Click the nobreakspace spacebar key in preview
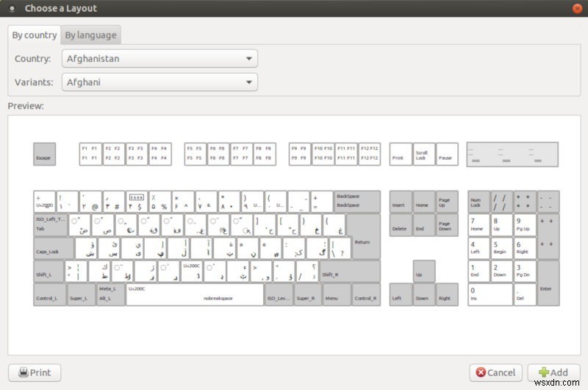This screenshot has height=390, width=588. (195, 294)
